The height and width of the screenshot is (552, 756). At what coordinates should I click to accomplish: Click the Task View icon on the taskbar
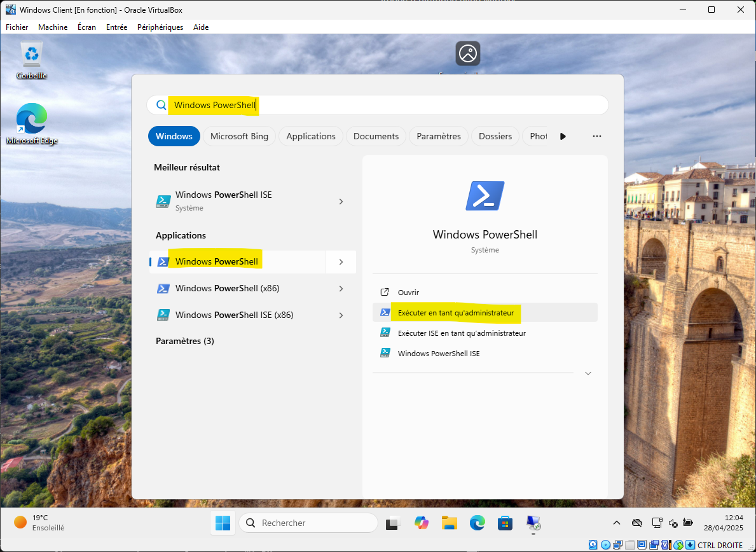[x=393, y=523]
